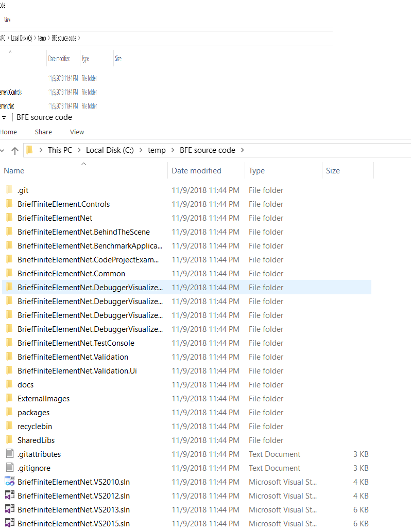This screenshot has height=532, width=411.
Task: Click the VS2015 solution file icon
Action: [x=9, y=523]
